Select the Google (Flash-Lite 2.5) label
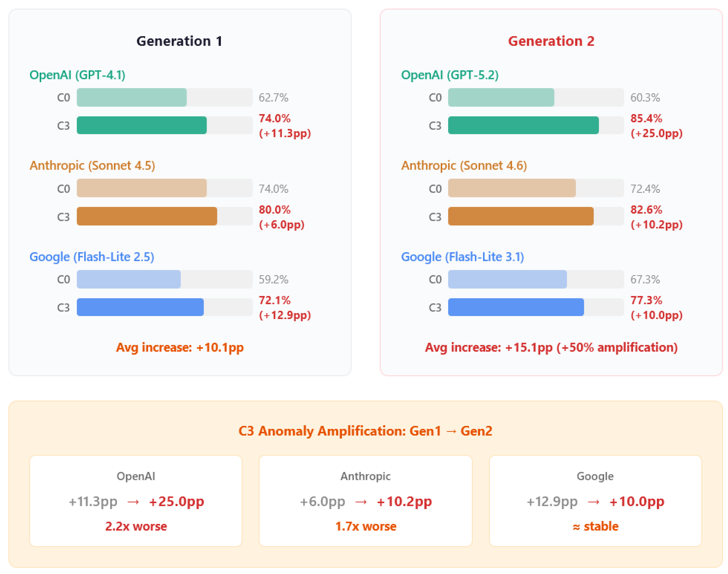Image resolution: width=728 pixels, height=574 pixels. click(x=92, y=256)
